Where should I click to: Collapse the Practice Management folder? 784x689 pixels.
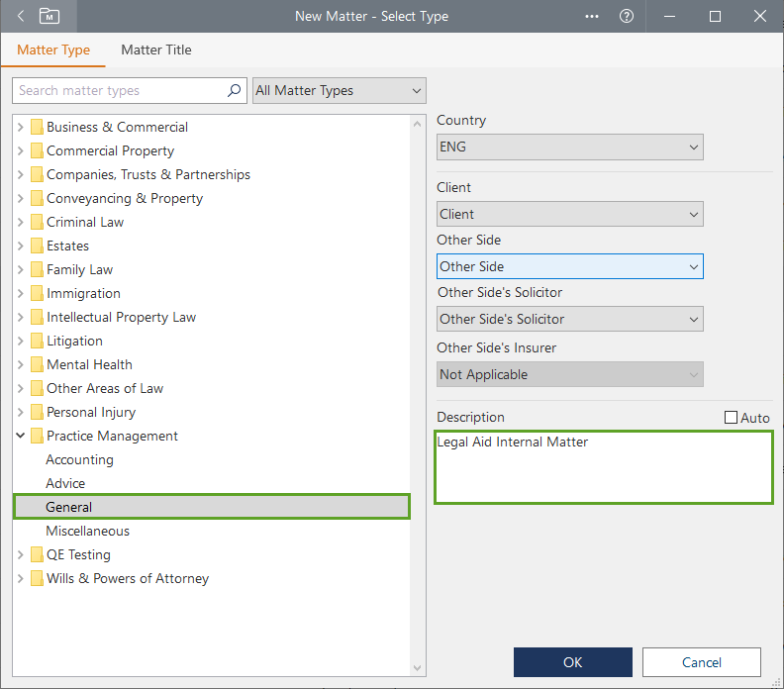click(x=21, y=436)
